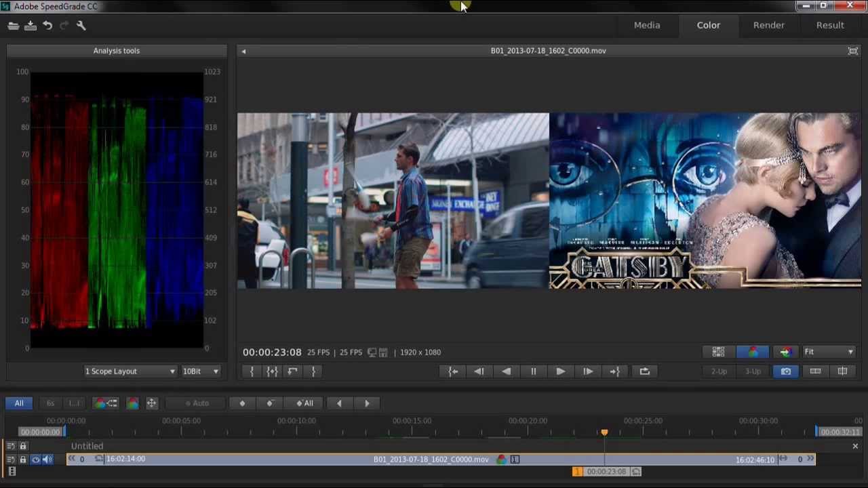
Task: Select the All timeline view button
Action: tap(19, 403)
